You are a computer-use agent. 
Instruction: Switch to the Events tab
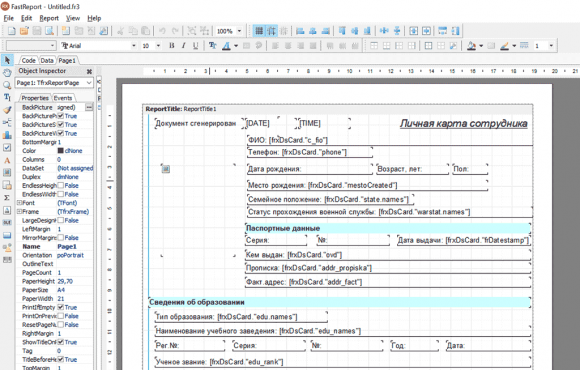coord(63,98)
